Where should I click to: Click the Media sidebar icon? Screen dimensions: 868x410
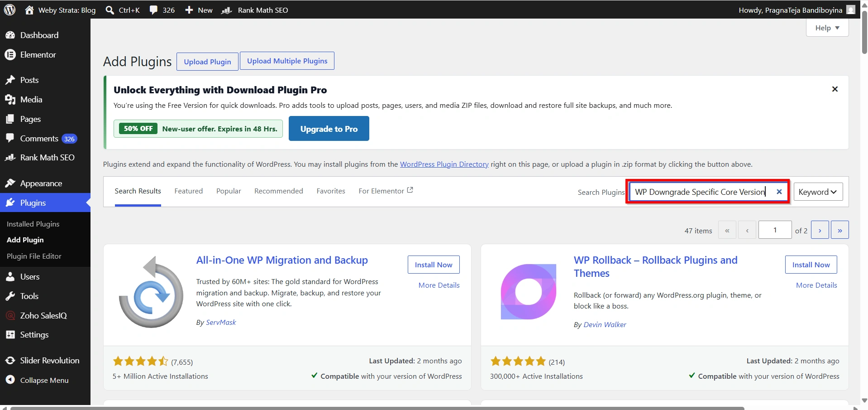[10, 100]
